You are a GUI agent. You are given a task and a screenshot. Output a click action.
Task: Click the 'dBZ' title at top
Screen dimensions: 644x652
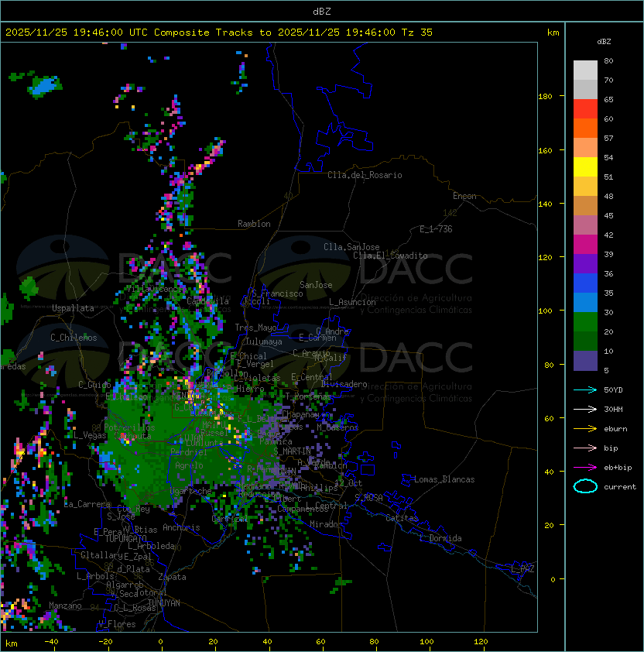(322, 11)
